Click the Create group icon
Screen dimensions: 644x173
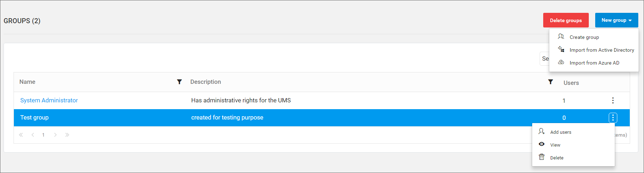coord(561,37)
